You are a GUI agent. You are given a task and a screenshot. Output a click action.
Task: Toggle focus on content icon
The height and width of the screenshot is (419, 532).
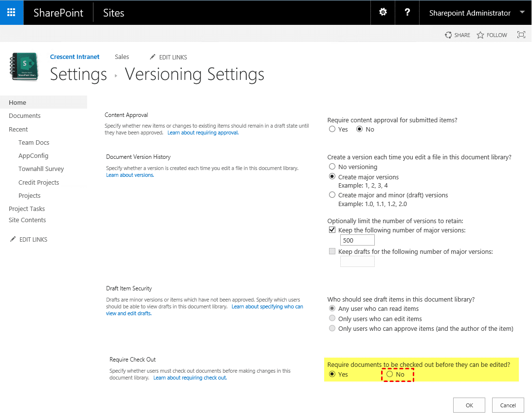click(521, 35)
